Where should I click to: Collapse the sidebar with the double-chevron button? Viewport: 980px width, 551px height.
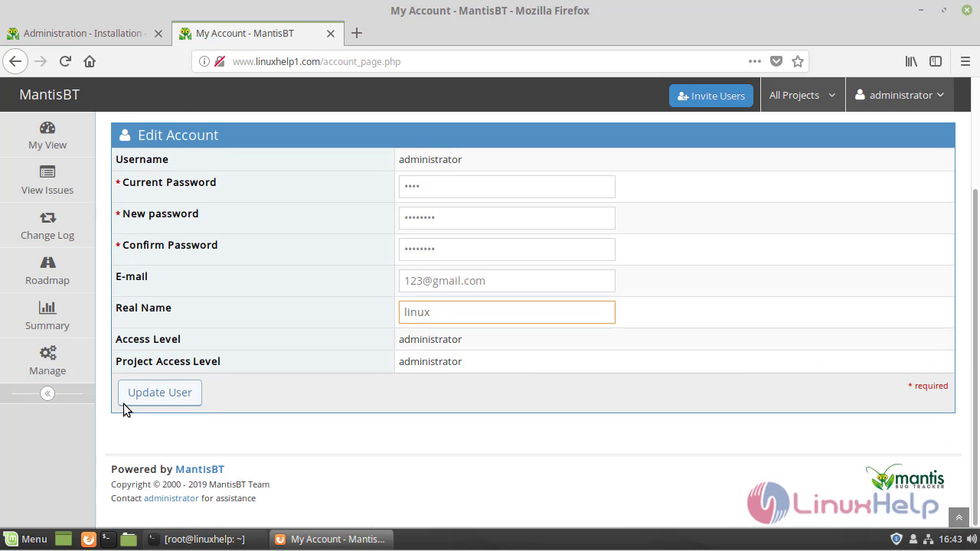[47, 393]
